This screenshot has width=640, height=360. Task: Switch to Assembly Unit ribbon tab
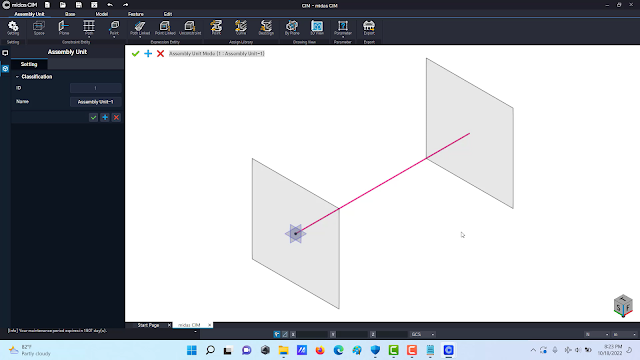(29, 14)
